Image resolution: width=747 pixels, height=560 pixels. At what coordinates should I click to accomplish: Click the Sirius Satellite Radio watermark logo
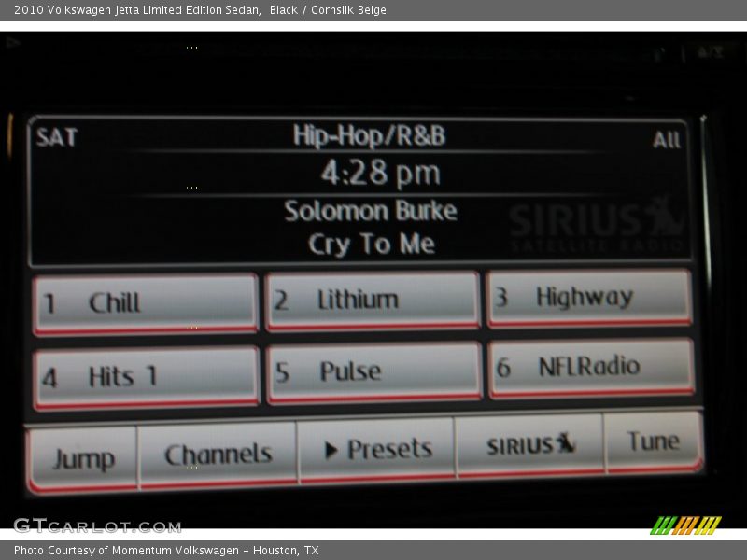598,227
